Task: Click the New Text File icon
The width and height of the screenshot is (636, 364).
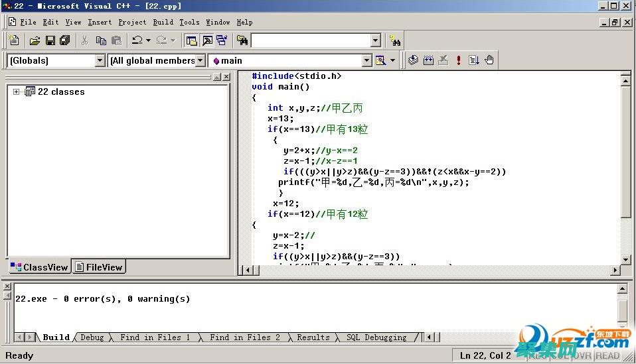Action: click(14, 40)
